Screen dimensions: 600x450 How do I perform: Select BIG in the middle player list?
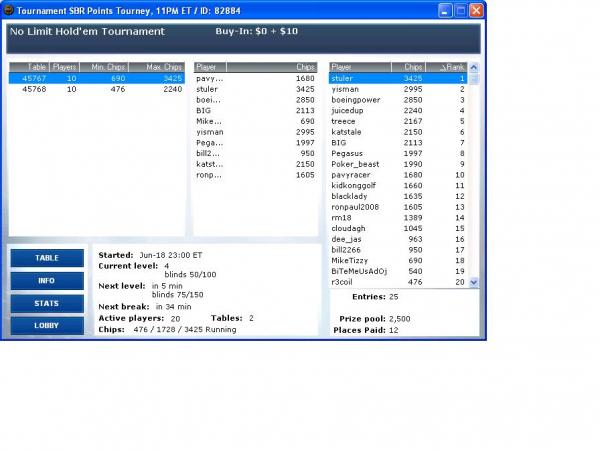pos(255,111)
